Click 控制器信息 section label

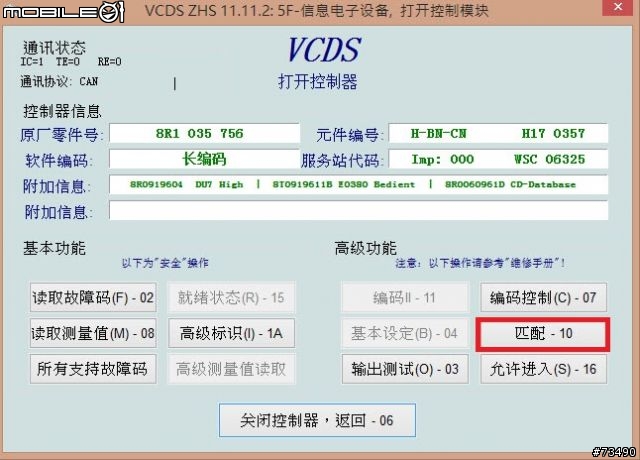point(62,111)
